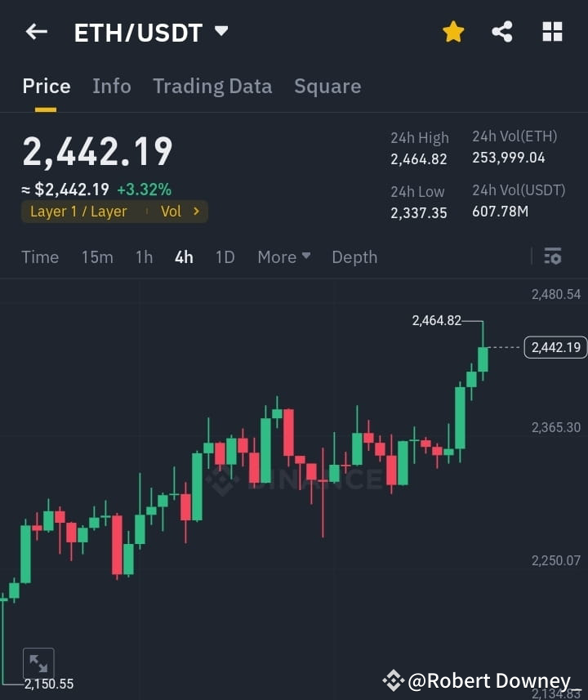This screenshot has height=700, width=588.
Task: Open the share options icon
Action: (x=502, y=31)
